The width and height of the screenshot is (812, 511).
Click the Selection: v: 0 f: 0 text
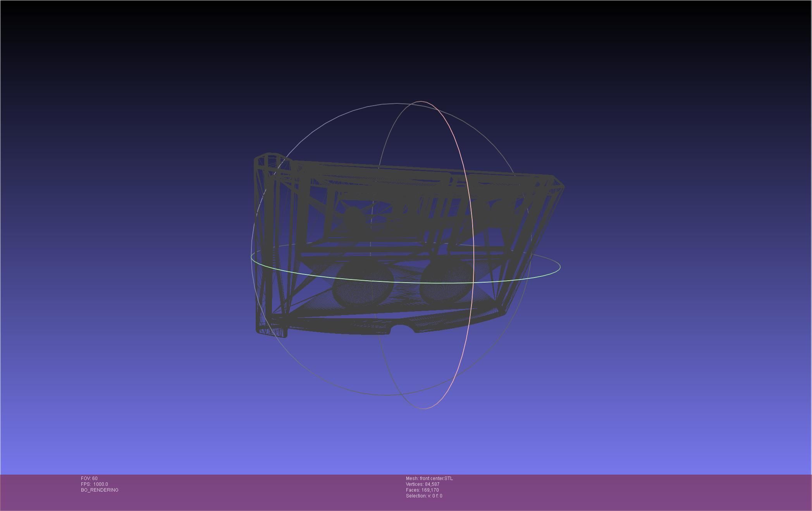click(424, 496)
